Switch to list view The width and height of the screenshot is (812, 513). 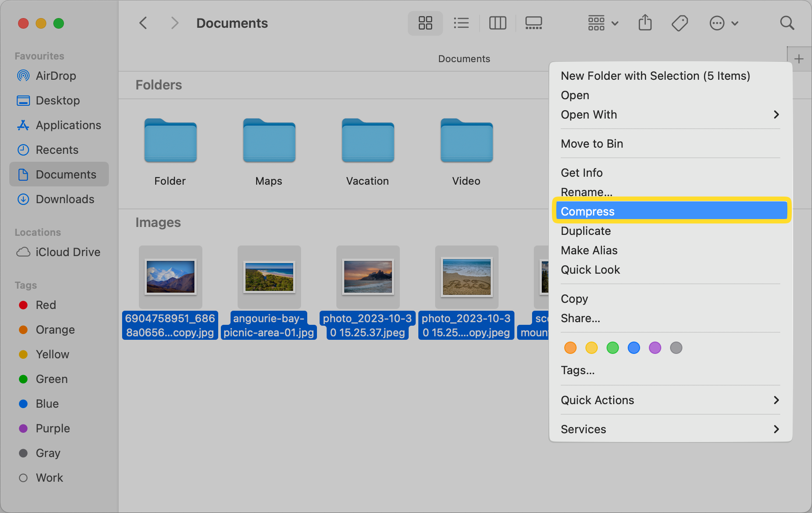[461, 23]
